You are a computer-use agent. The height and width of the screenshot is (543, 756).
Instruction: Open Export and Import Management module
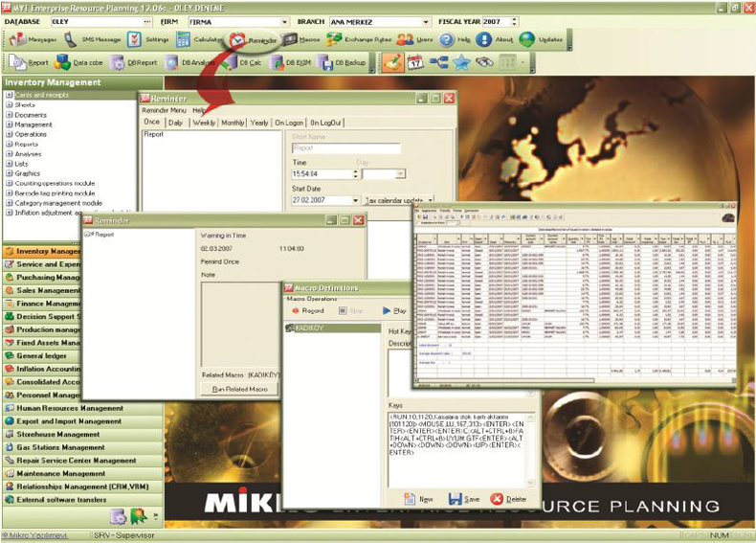[83, 420]
